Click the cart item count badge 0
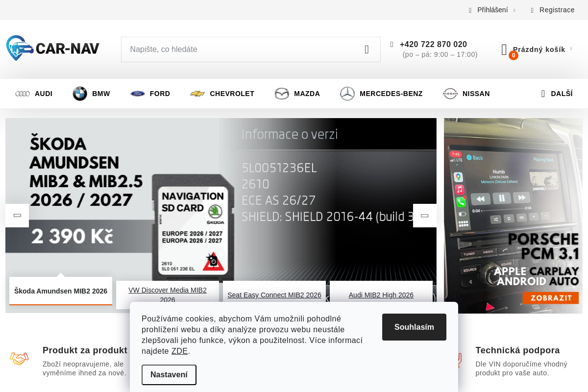The height and width of the screenshot is (392, 588). coord(514,55)
